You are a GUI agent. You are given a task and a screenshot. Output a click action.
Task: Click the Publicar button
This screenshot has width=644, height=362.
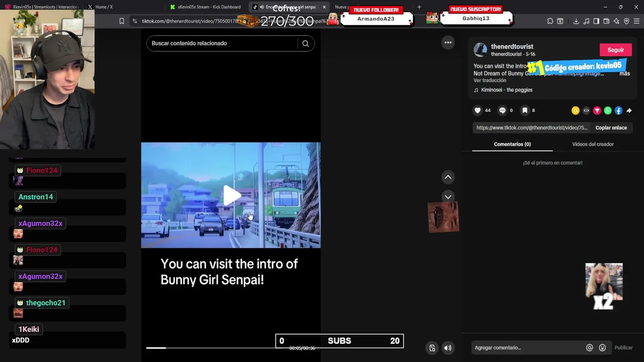623,347
